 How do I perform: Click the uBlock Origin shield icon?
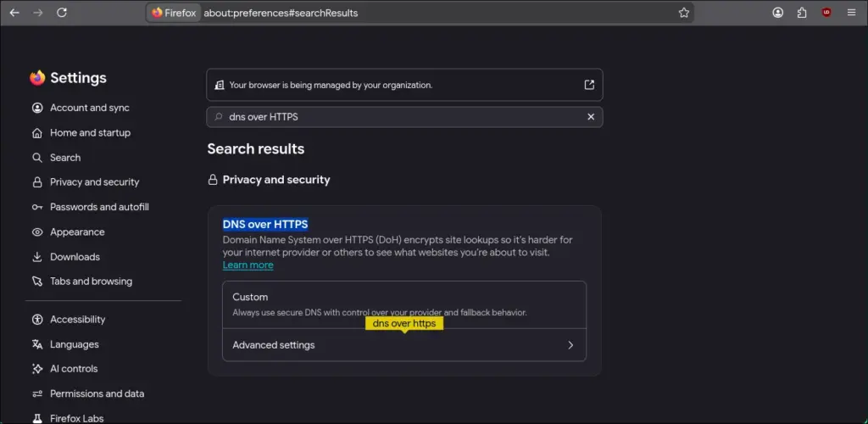pos(826,13)
